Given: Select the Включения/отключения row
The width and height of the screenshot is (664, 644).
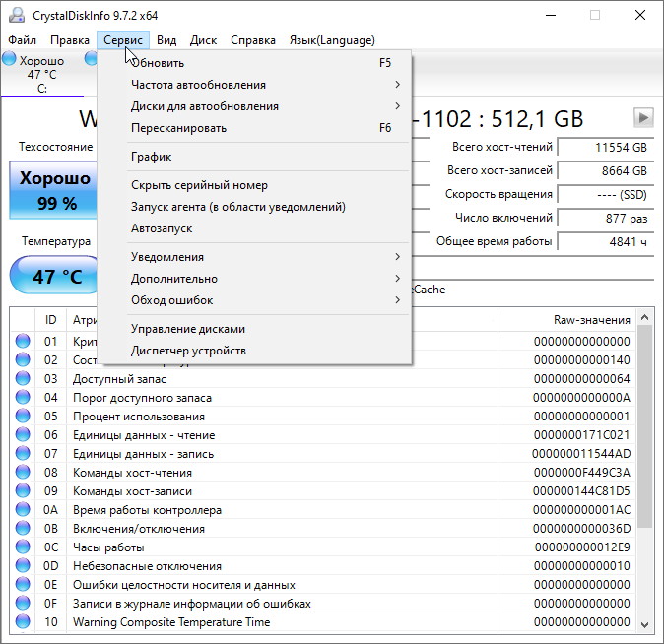Looking at the screenshot, I should 323,529.
